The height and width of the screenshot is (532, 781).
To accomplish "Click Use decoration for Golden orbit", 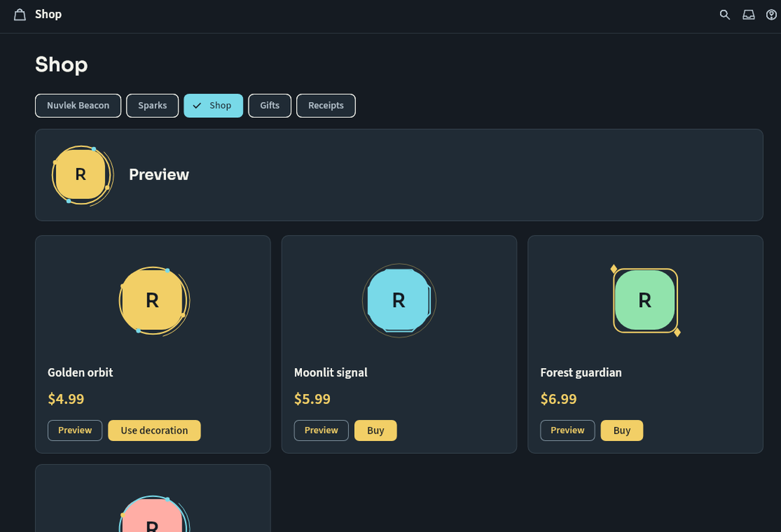I will (154, 431).
